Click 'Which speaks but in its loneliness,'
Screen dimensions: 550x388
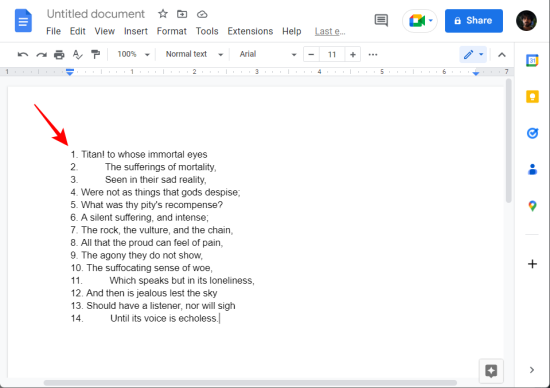[x=182, y=281]
